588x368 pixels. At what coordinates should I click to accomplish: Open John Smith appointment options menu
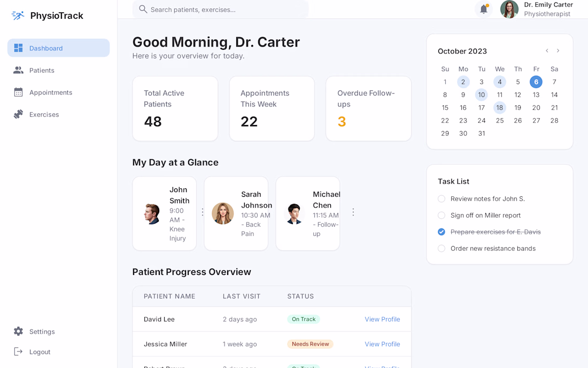pyautogui.click(x=203, y=212)
